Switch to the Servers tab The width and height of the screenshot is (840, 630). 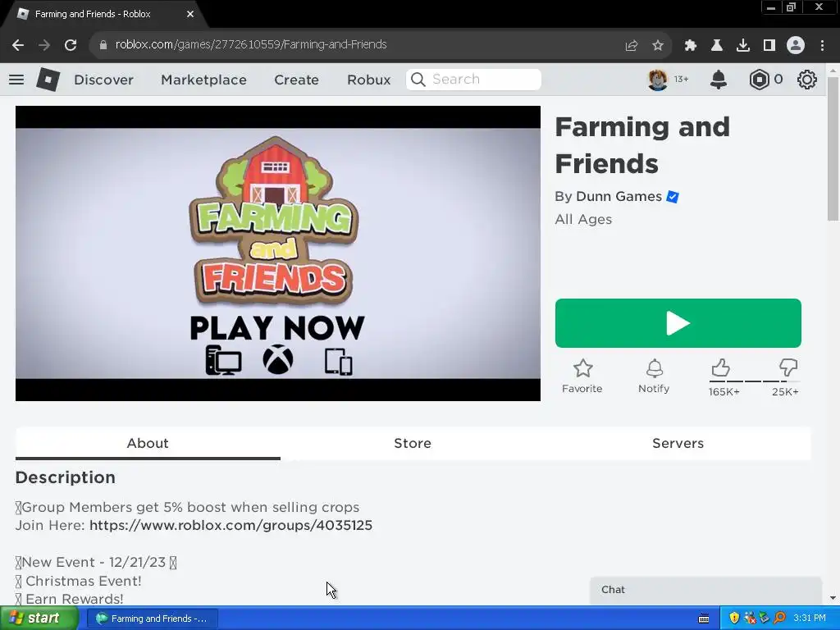pos(678,444)
